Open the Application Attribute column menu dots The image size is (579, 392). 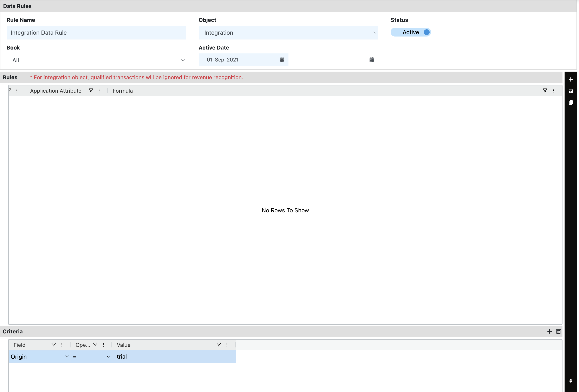(x=99, y=91)
